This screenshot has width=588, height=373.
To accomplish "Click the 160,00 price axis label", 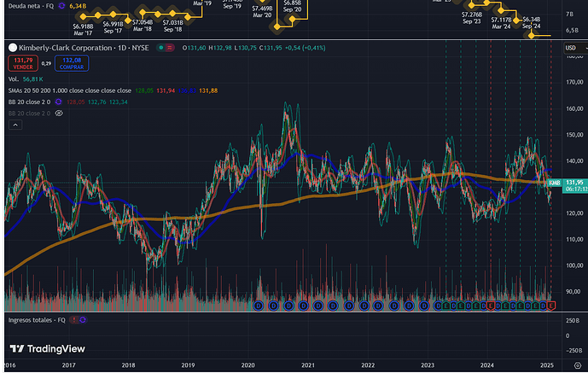I will [x=574, y=108].
